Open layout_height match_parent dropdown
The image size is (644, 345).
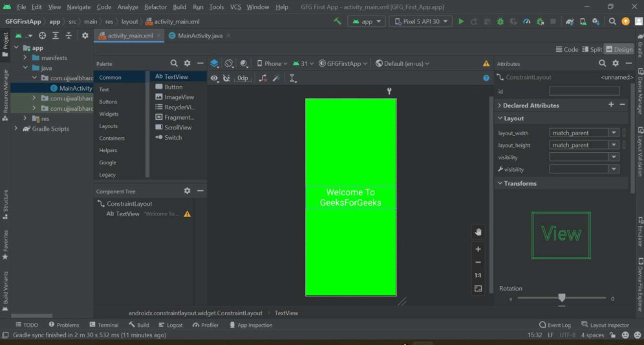coord(614,145)
